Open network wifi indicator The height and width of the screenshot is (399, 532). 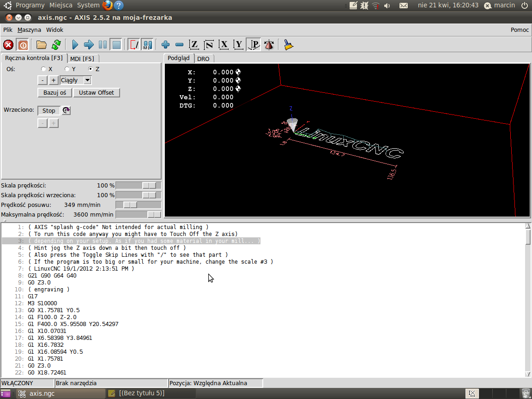click(375, 6)
